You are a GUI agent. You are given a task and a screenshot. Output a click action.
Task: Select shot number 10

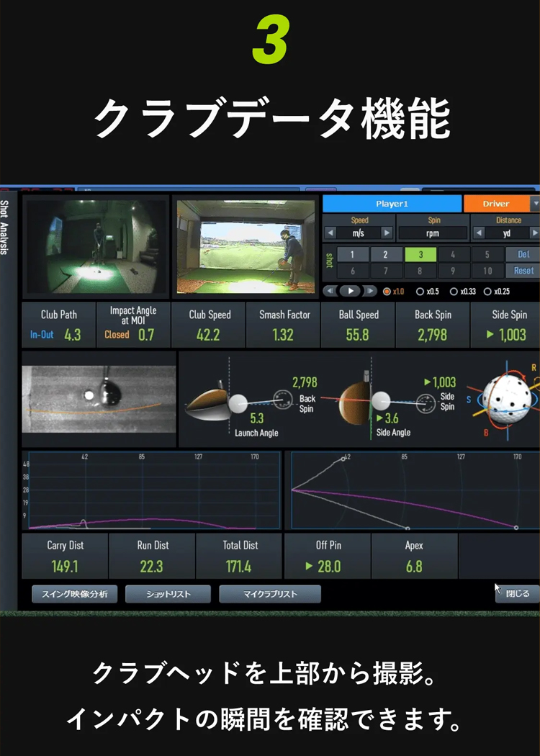point(487,271)
